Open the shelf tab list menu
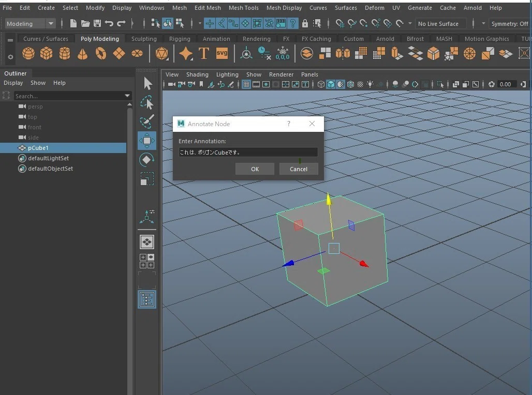 (x=10, y=40)
